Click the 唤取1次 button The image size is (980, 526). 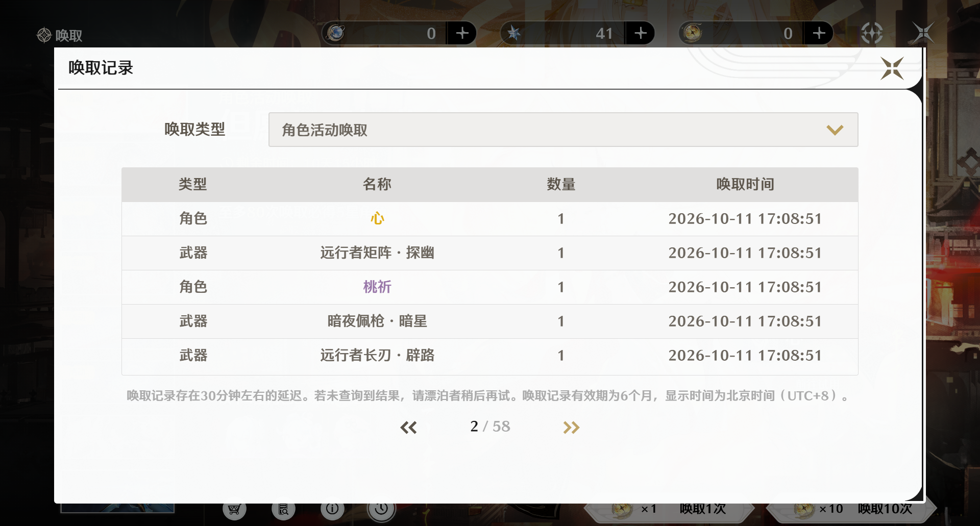coord(670,509)
